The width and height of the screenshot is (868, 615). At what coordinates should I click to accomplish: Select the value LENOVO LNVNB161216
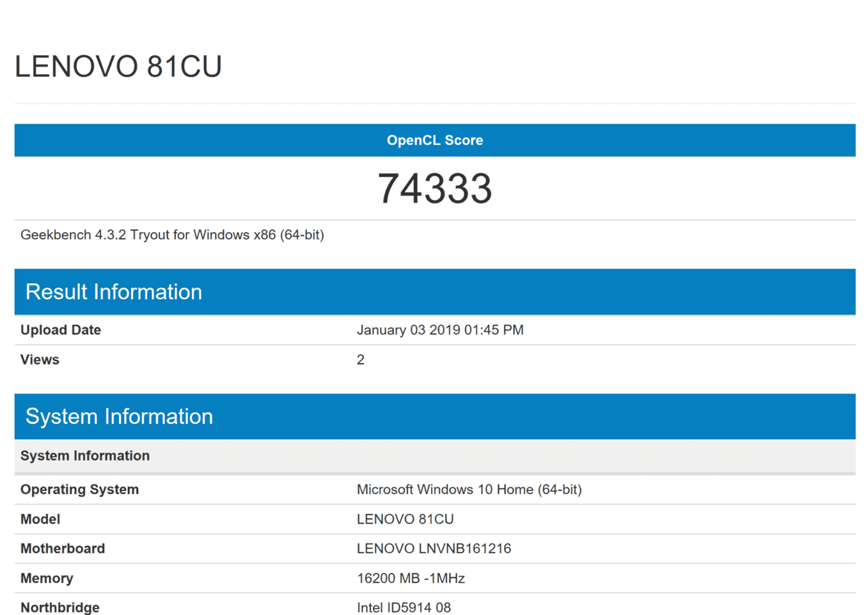point(434,549)
